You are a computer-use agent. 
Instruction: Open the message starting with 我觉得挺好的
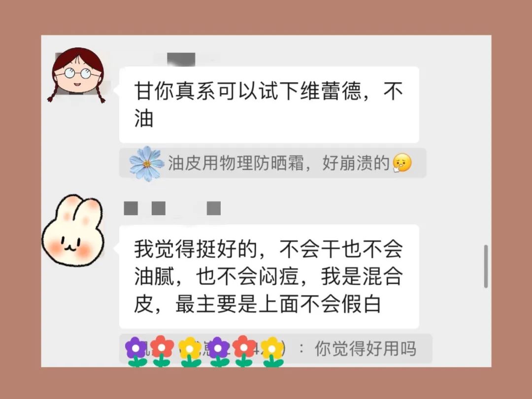269,276
